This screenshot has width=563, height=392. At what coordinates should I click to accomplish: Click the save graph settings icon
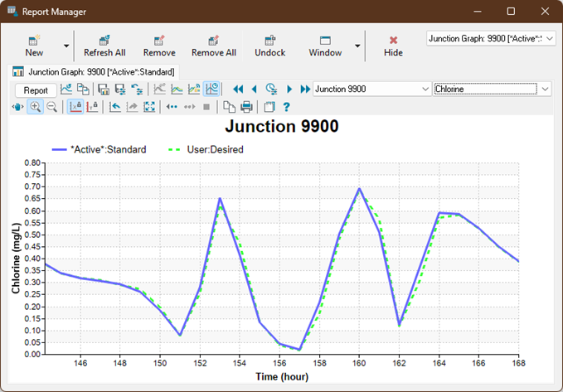(x=120, y=89)
